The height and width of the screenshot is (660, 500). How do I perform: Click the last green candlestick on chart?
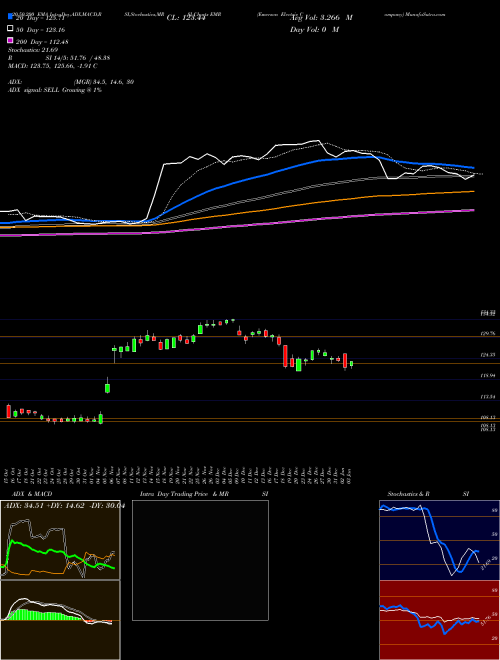(x=351, y=364)
